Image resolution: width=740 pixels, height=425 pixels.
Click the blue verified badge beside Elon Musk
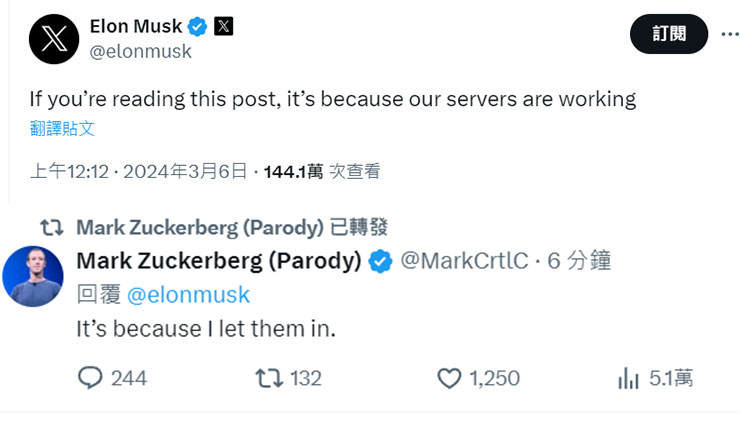[x=198, y=26]
